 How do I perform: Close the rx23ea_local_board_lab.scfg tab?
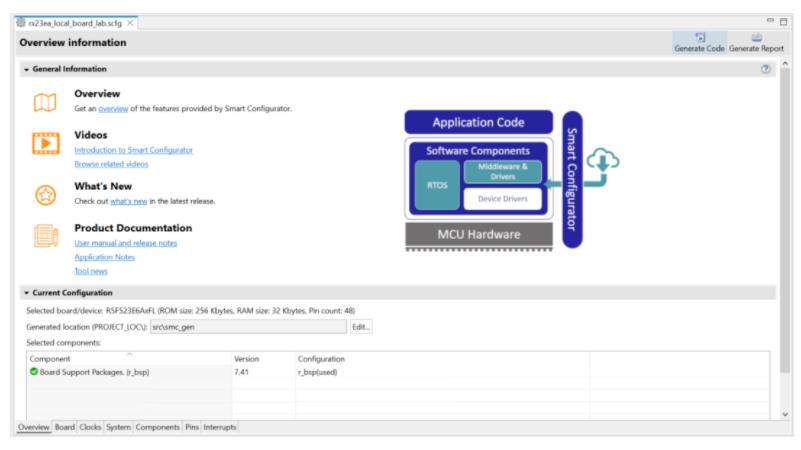130,23
